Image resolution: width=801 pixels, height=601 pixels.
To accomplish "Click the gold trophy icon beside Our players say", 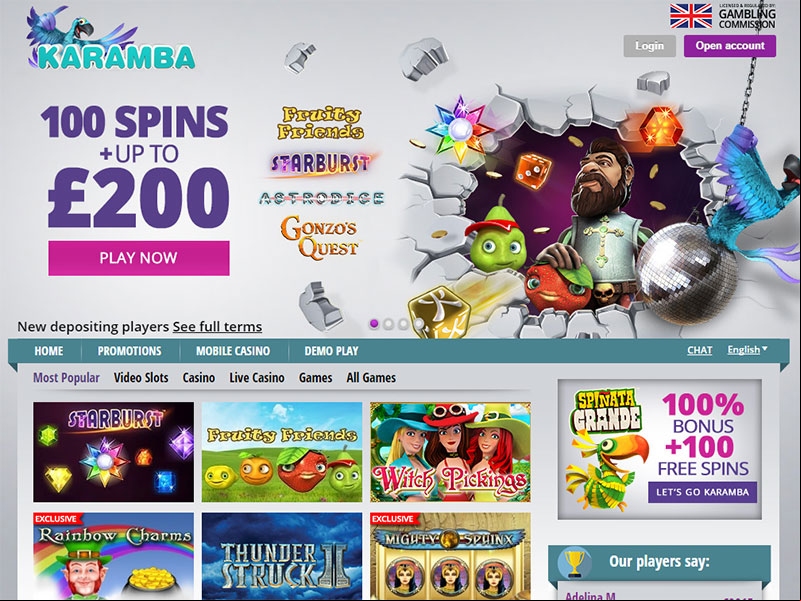I will click(x=574, y=563).
